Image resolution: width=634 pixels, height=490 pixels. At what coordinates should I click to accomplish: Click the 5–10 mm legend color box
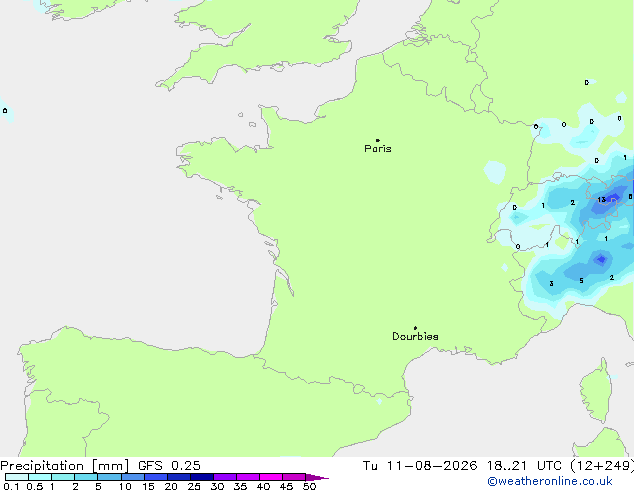[109, 477]
